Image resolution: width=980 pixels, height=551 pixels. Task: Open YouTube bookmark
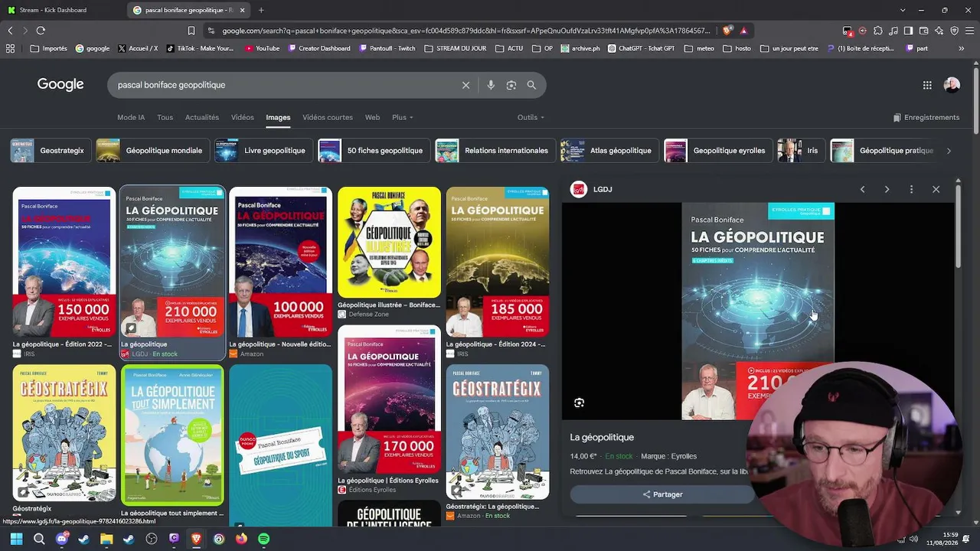click(x=262, y=48)
